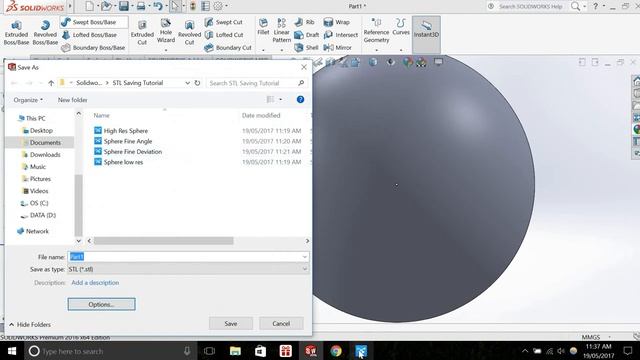Select Desktop in the navigation pane
The width and height of the screenshot is (640, 360).
click(38, 131)
